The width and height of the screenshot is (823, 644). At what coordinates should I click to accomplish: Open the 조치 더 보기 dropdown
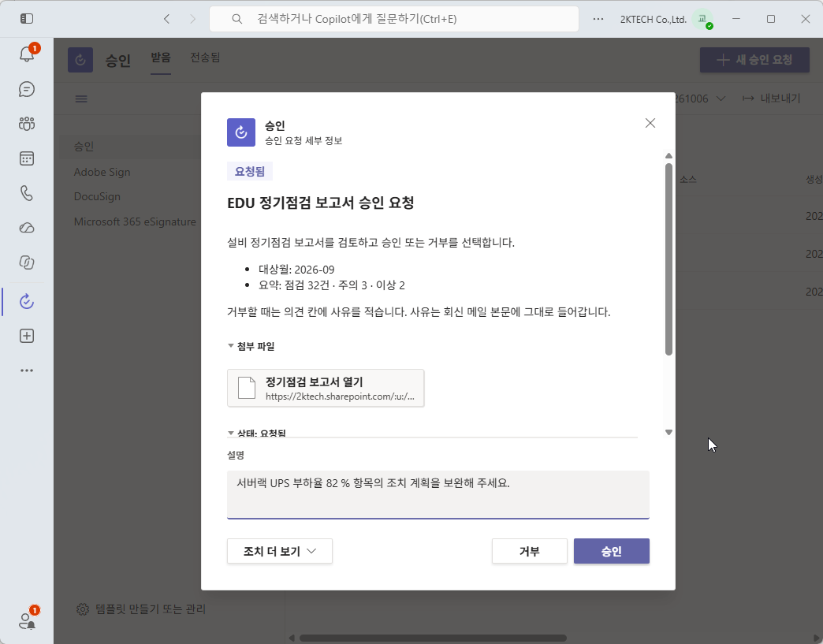[280, 551]
